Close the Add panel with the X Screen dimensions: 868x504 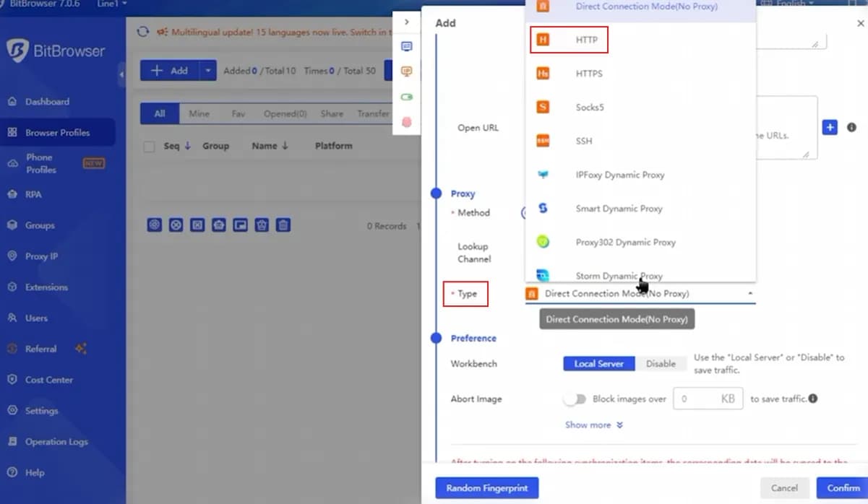point(860,23)
